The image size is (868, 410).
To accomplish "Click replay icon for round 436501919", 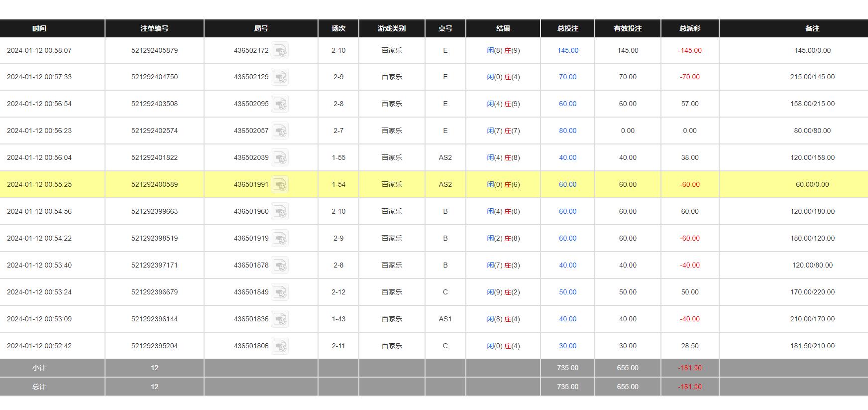I will tap(280, 239).
